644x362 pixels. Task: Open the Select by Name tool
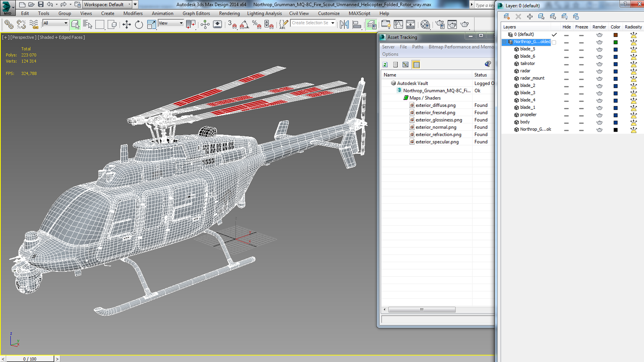[88, 24]
